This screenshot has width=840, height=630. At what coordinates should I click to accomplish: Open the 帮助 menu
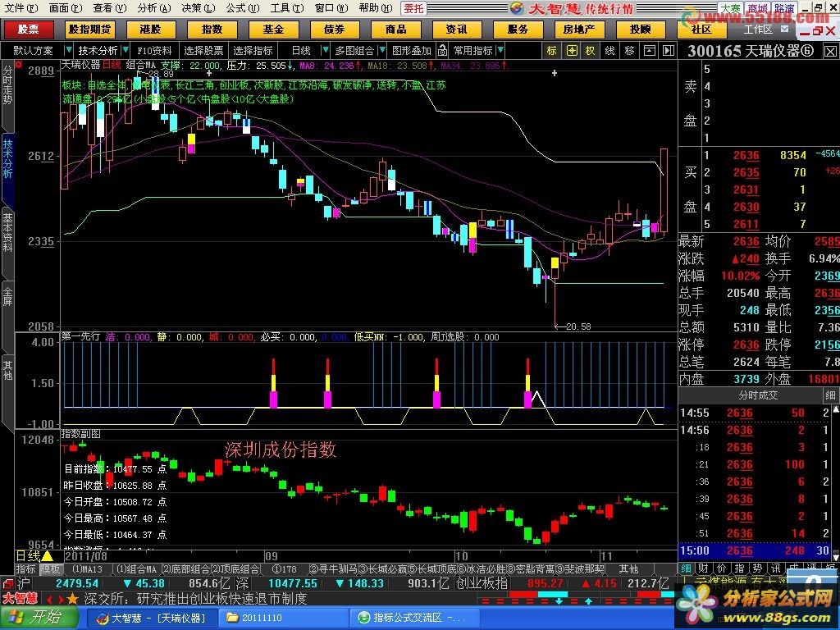375,7
